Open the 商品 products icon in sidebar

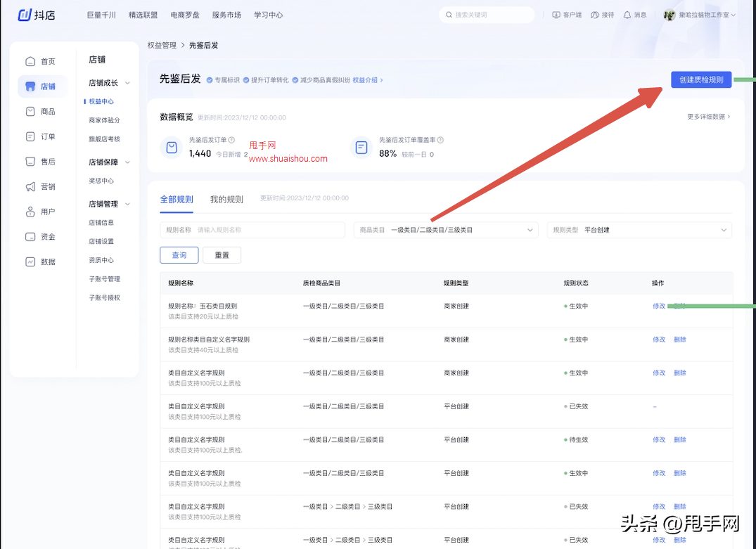[30, 111]
